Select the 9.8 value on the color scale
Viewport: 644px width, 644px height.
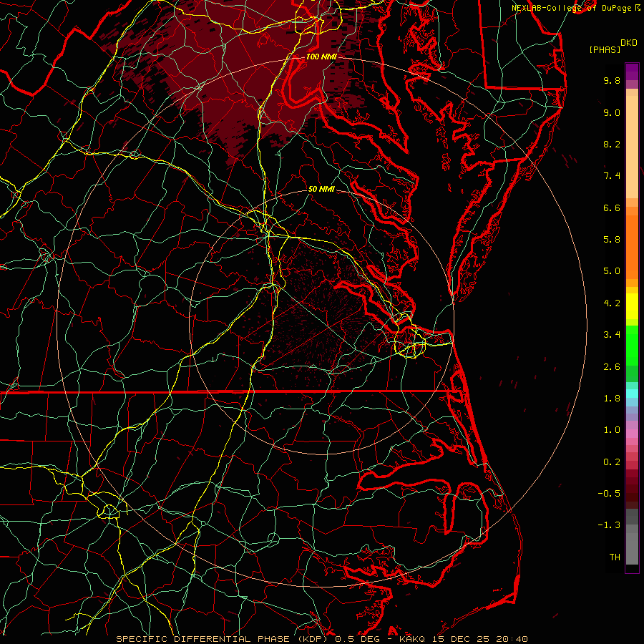612,80
